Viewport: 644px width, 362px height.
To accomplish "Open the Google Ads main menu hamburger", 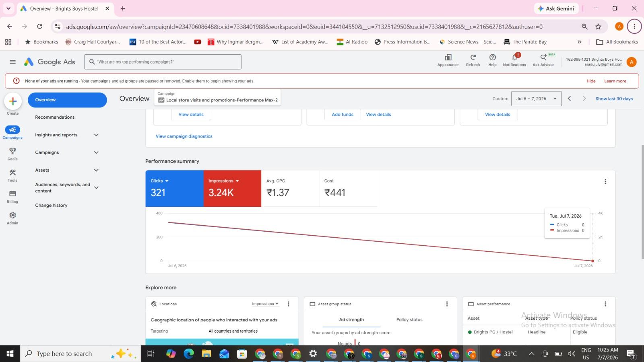I will [x=12, y=62].
